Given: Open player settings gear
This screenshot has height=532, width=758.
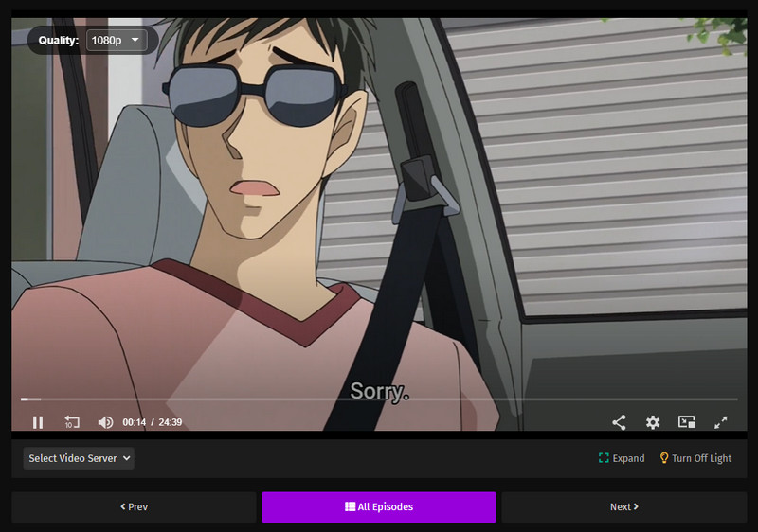Looking at the screenshot, I should coord(653,422).
